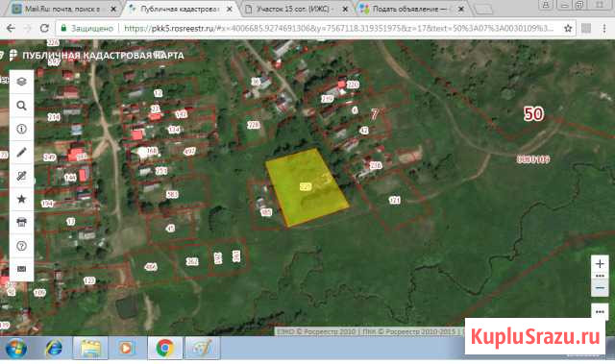This screenshot has width=615, height=364.
Task: Bookmark this page with the star icon
Action: pyautogui.click(x=568, y=28)
